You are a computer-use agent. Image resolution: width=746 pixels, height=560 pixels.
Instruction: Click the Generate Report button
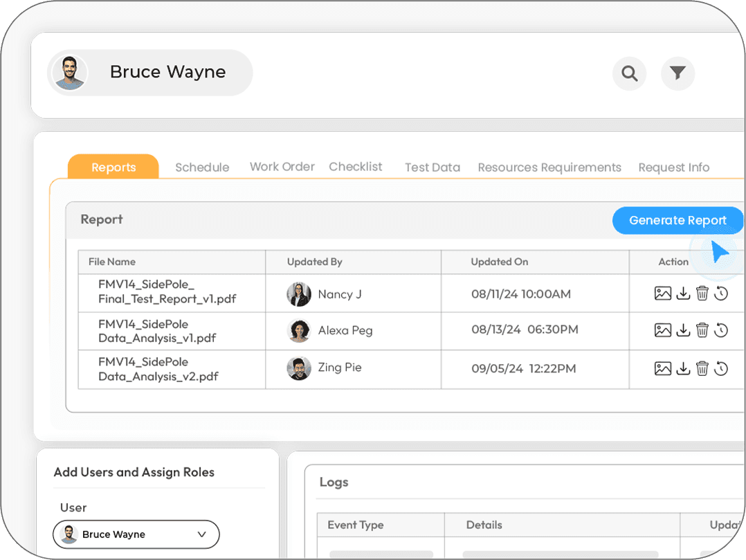(677, 220)
